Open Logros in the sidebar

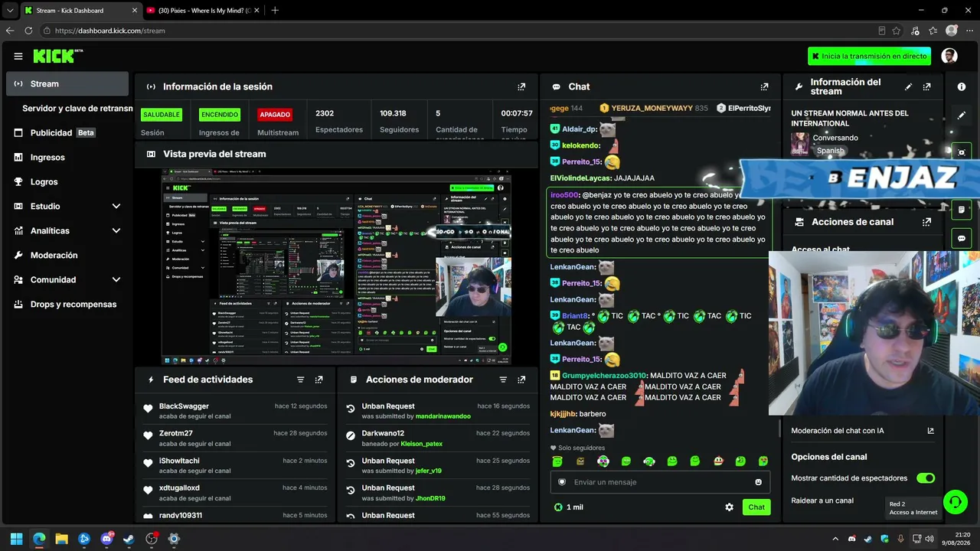point(67,181)
